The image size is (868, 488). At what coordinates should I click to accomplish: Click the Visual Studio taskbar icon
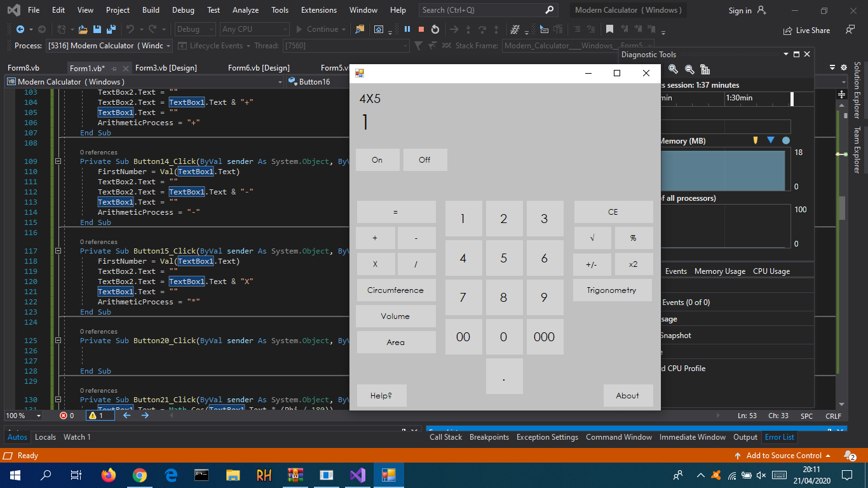tap(357, 475)
